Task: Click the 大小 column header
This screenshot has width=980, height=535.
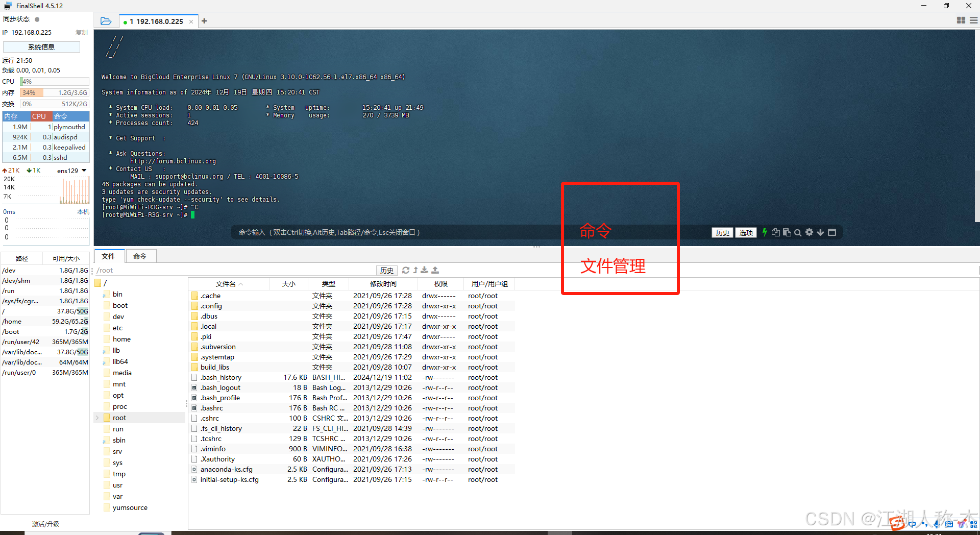Action: pyautogui.click(x=289, y=284)
